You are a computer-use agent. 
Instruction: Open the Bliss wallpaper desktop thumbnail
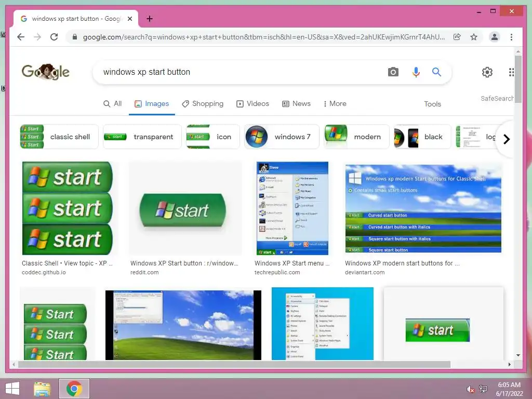click(183, 325)
